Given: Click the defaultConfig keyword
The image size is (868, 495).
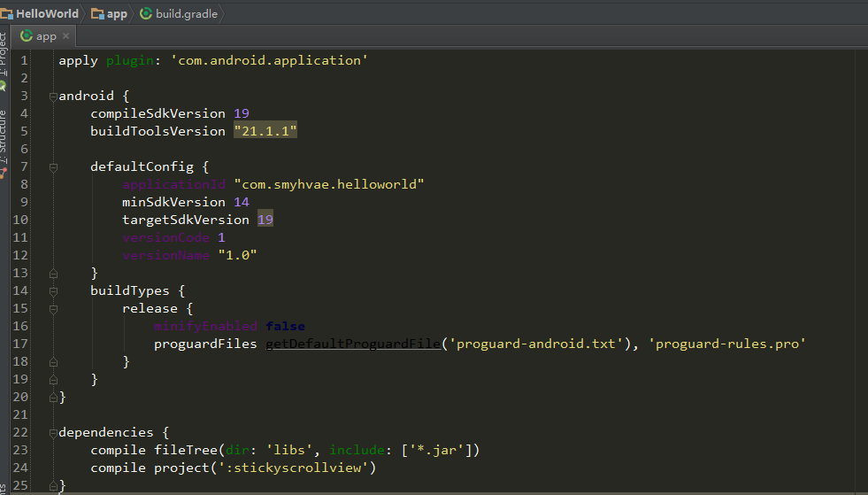Looking at the screenshot, I should [142, 166].
